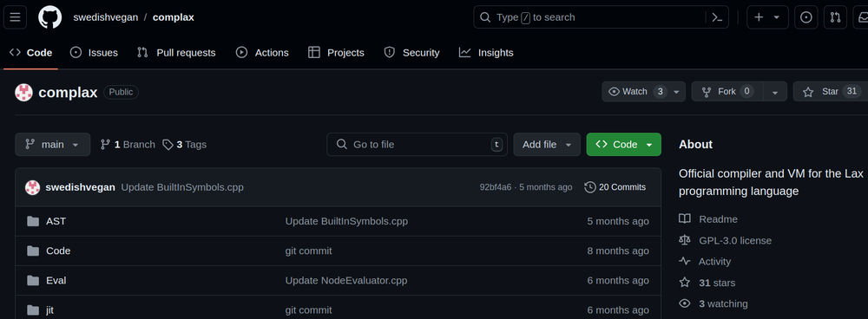Screen dimensions: 868x319
Task: Click the Activity pulse icon
Action: point(685,262)
